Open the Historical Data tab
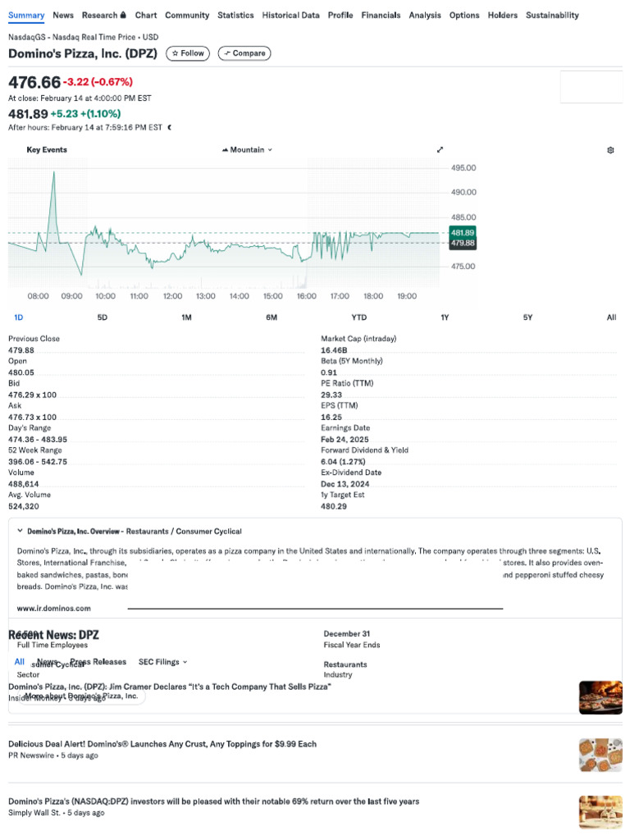Image resolution: width=630 pixels, height=840 pixels. click(x=290, y=15)
